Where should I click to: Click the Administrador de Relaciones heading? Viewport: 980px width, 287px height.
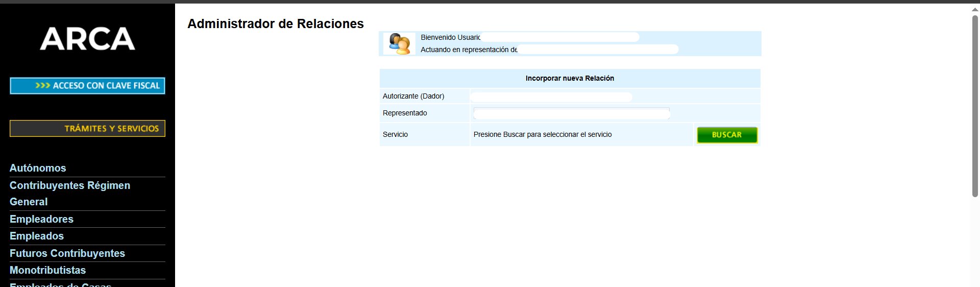click(276, 23)
